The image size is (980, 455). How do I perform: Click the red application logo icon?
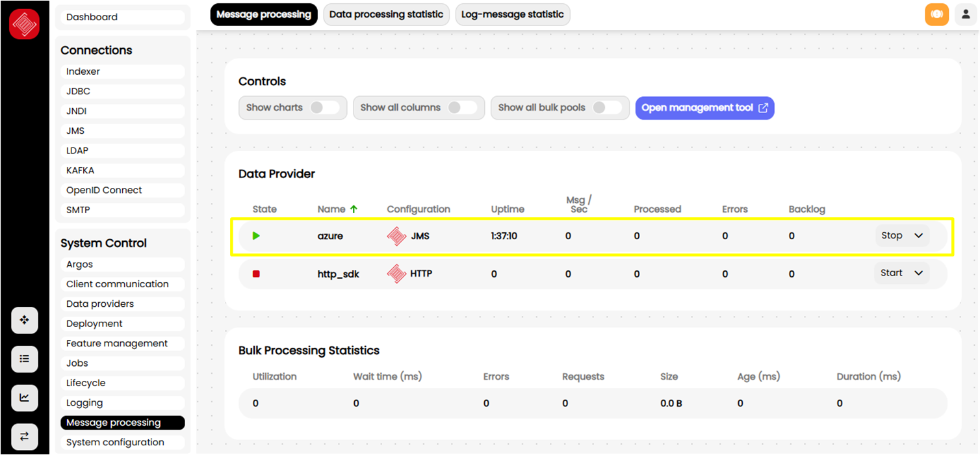pos(24,24)
